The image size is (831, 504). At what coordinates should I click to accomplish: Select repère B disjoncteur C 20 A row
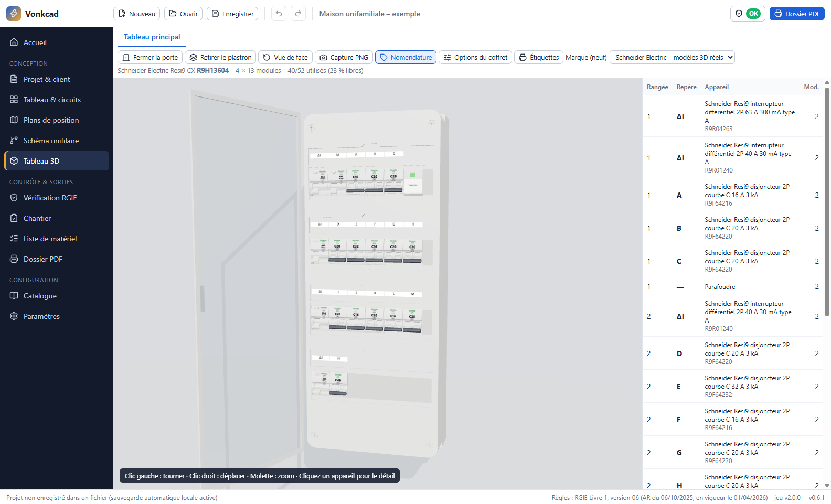tap(733, 228)
